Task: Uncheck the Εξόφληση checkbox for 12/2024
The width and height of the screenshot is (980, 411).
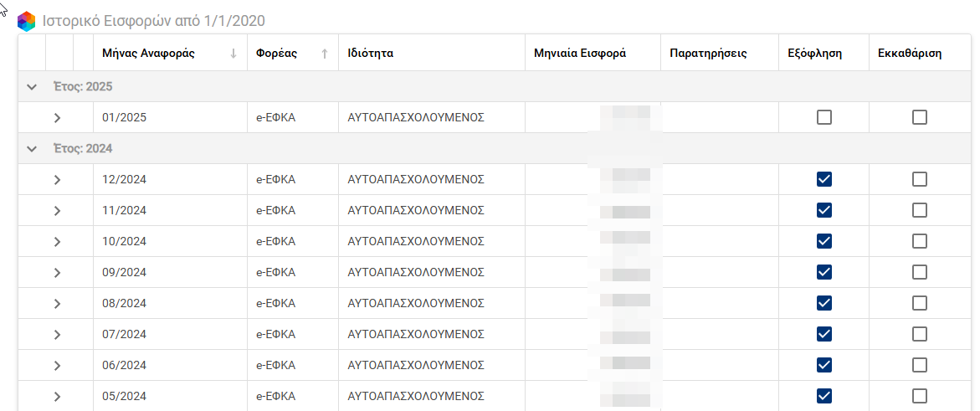Action: coord(824,179)
